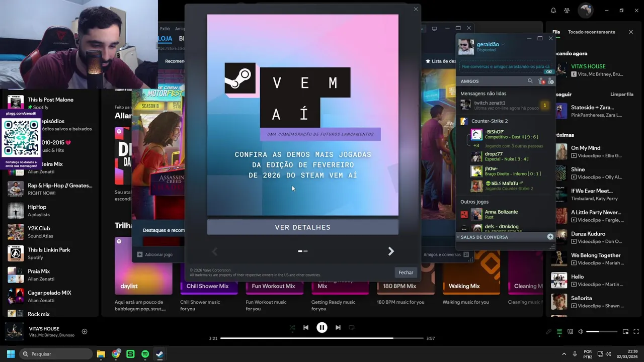Open the Windows Start menu
Viewport: 644px width, 362px height.
(11, 354)
